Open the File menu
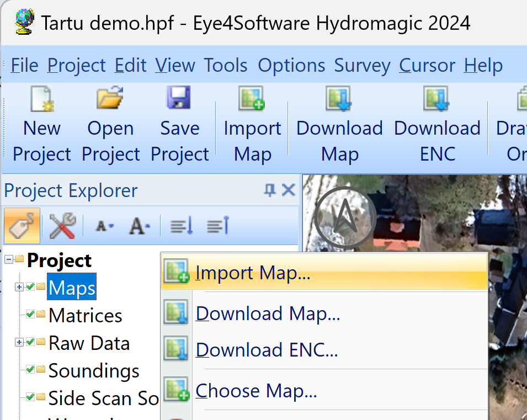The height and width of the screenshot is (420, 527). (x=24, y=65)
